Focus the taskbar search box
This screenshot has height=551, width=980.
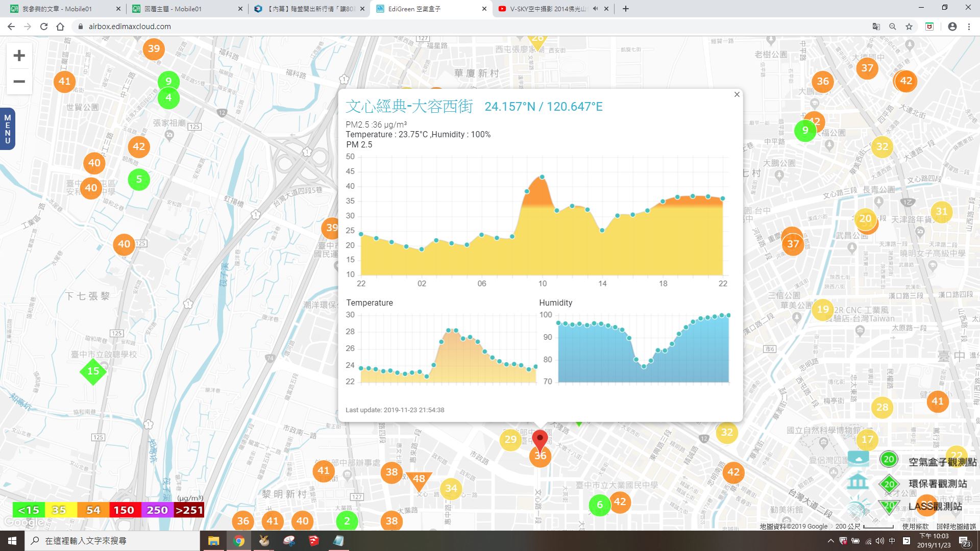click(112, 541)
